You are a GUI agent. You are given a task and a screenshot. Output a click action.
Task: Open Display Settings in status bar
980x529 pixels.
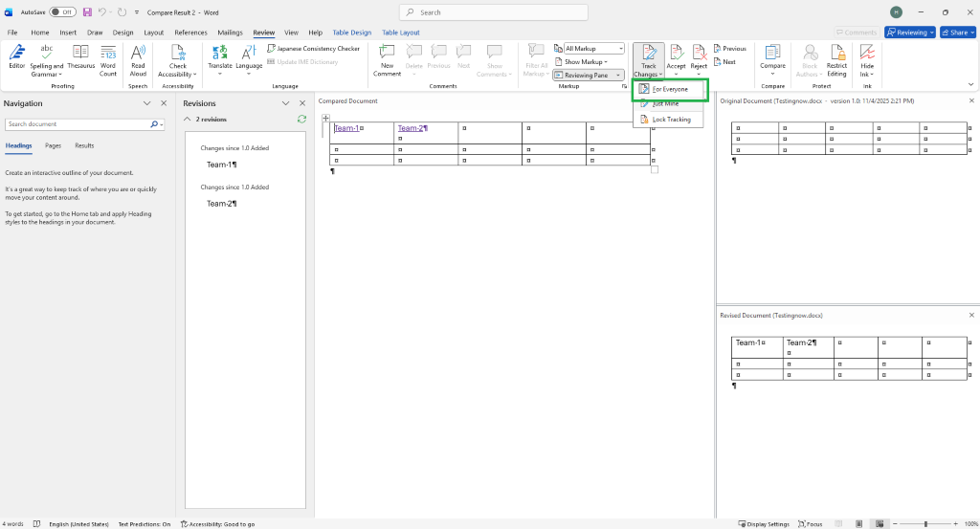pos(764,524)
